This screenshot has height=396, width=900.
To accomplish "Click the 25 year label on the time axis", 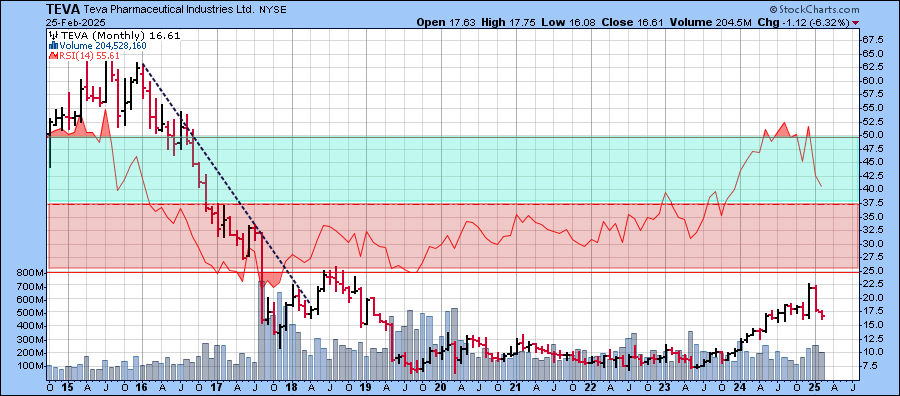I will click(814, 388).
